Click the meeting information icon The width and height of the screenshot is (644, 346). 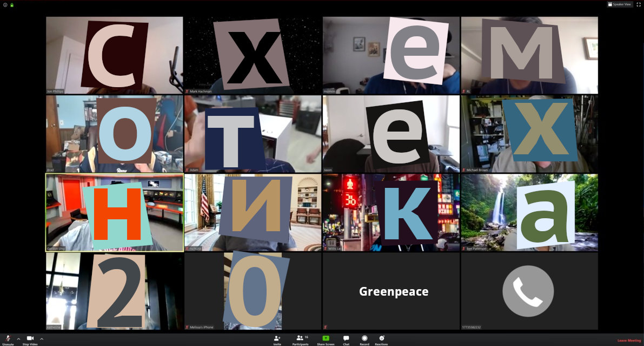tap(4, 5)
